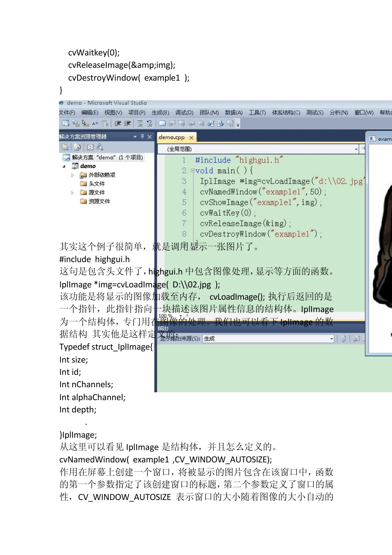Click the Properties icon in Solution Explorer
The image size is (392, 555).
tap(64, 147)
